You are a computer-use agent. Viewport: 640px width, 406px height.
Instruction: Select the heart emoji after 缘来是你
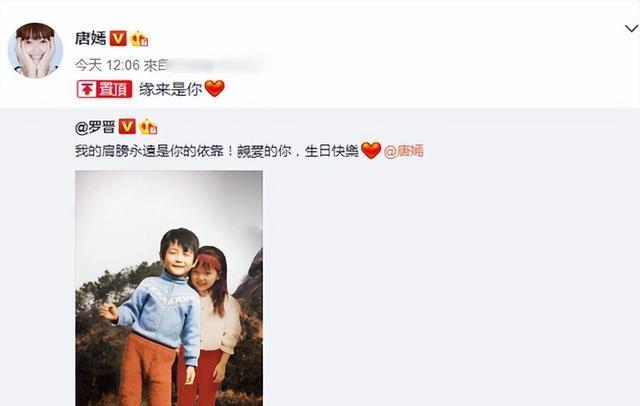coord(215,88)
